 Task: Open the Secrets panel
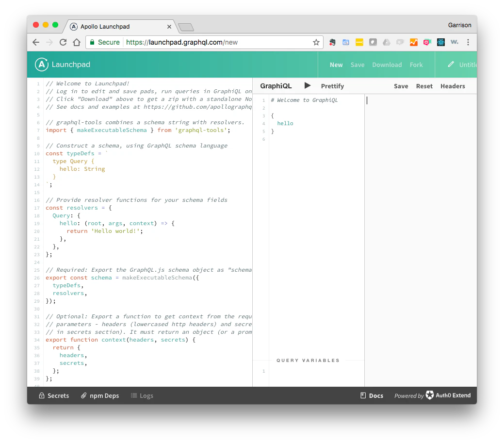pos(54,395)
